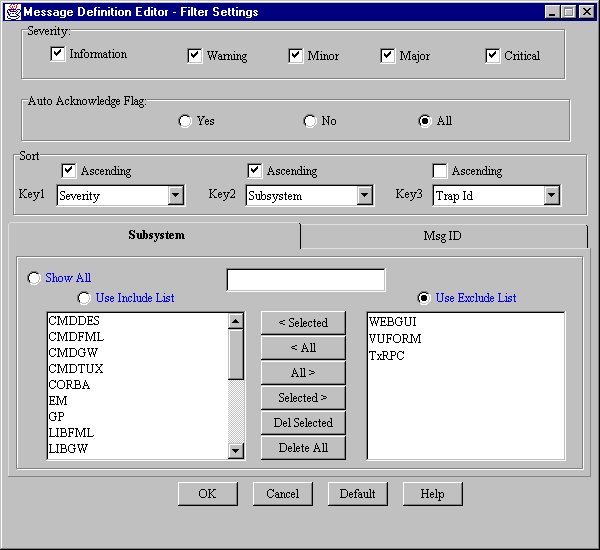Click the 'All >' button
Viewport: 600px width, 550px height.
tap(303, 372)
